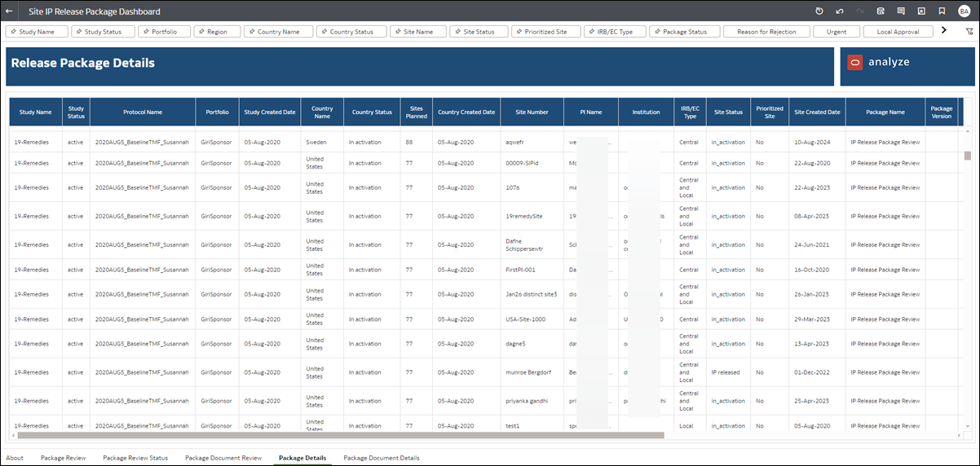Click the undo icon in header
Screen dimensions: 980x466
click(x=840, y=11)
